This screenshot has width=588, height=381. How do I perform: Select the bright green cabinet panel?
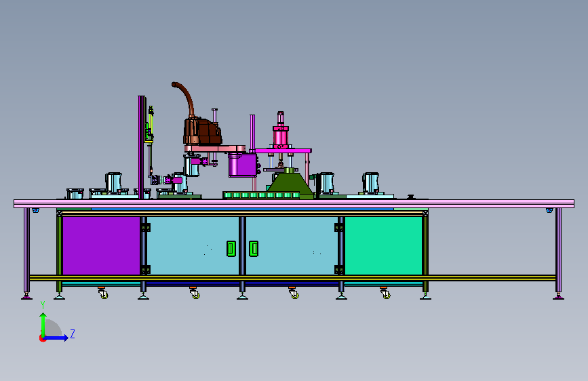click(x=384, y=245)
